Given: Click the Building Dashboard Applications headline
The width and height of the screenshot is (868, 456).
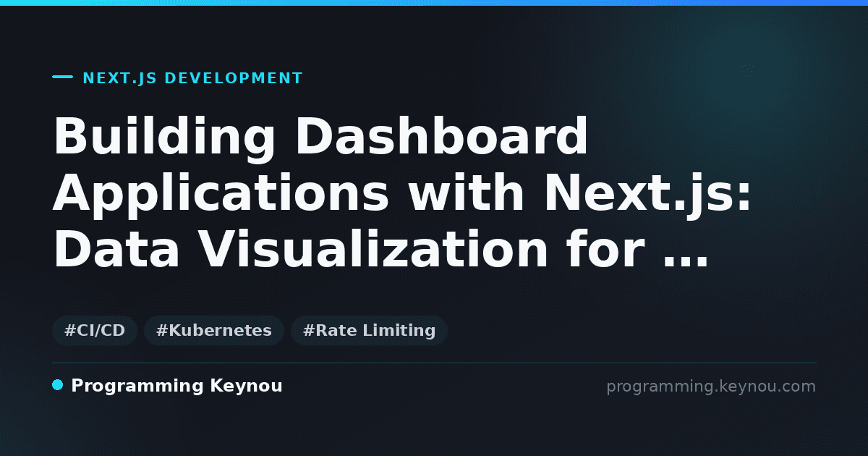Looking at the screenshot, I should point(403,193).
